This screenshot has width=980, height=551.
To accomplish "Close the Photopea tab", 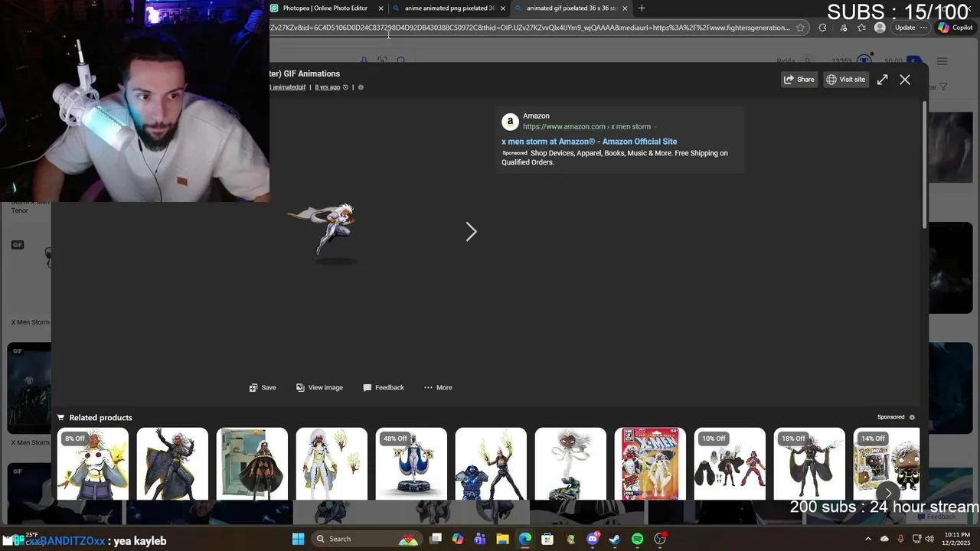I will 381,8.
